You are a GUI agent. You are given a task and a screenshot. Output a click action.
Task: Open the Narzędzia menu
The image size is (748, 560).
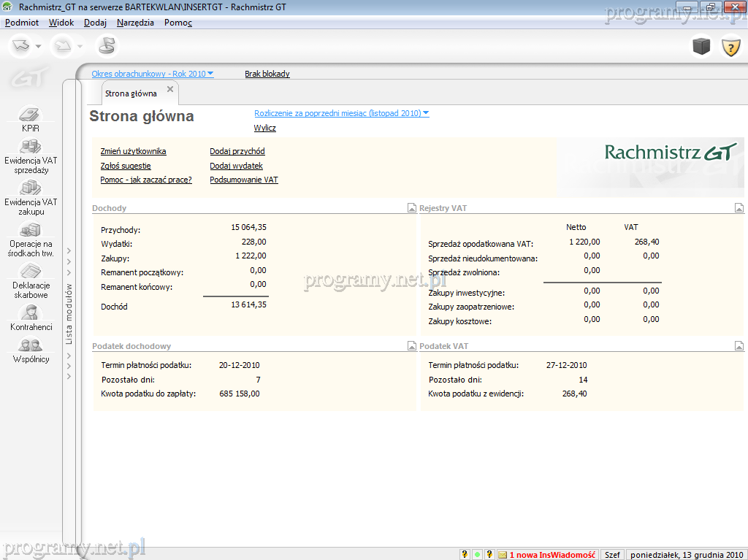135,23
